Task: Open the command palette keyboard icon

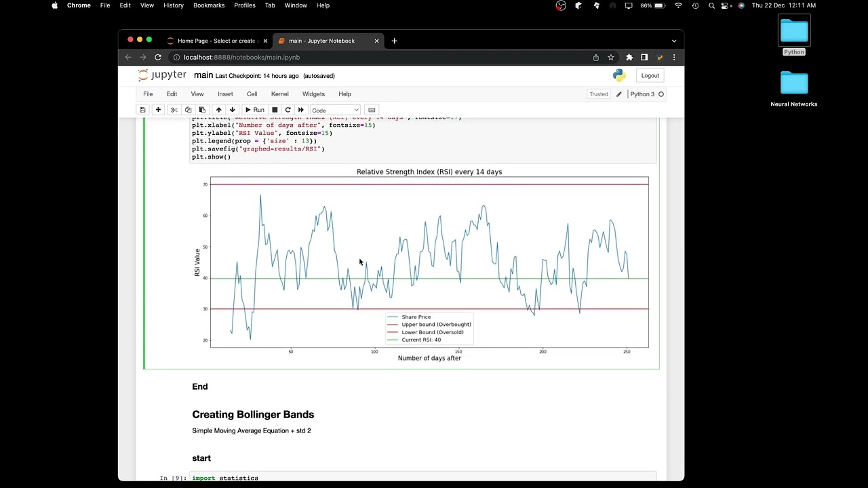Action: [x=372, y=110]
